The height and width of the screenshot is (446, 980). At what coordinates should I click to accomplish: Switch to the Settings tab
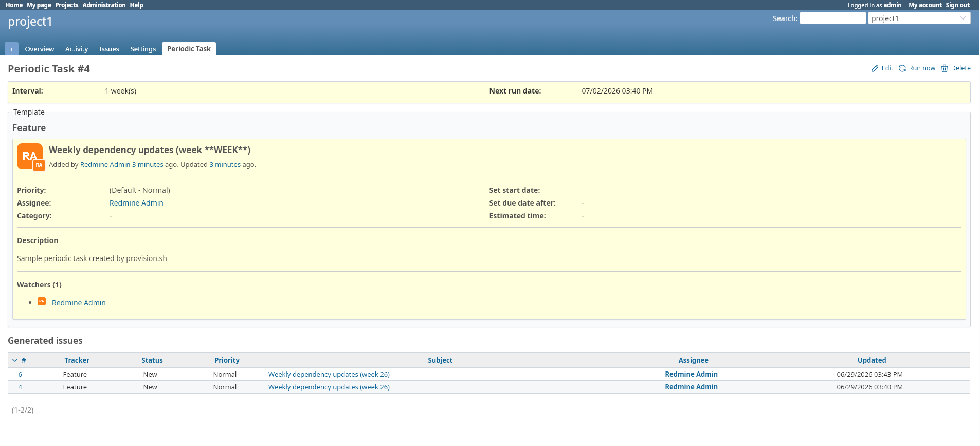(143, 49)
